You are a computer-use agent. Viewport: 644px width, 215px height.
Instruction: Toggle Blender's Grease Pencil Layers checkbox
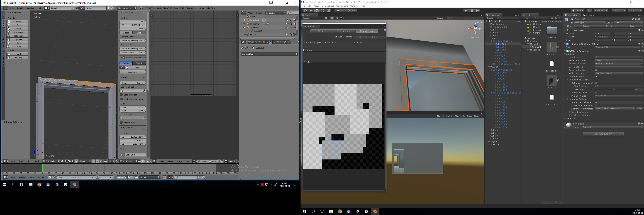point(124,58)
